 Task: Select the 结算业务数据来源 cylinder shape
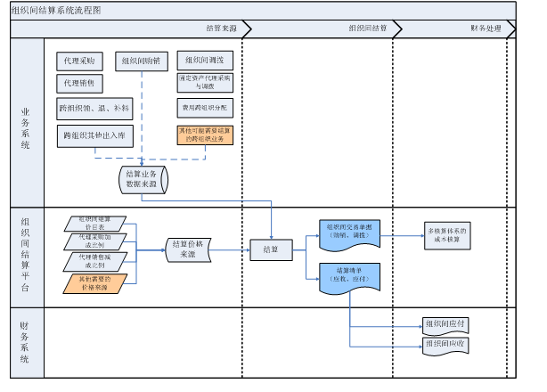click(143, 180)
